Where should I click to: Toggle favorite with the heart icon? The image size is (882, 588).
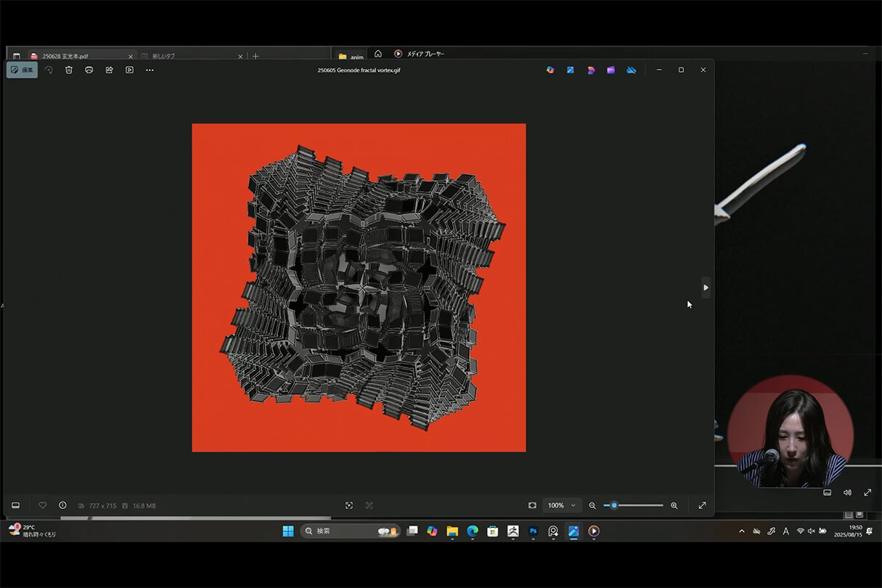[43, 505]
